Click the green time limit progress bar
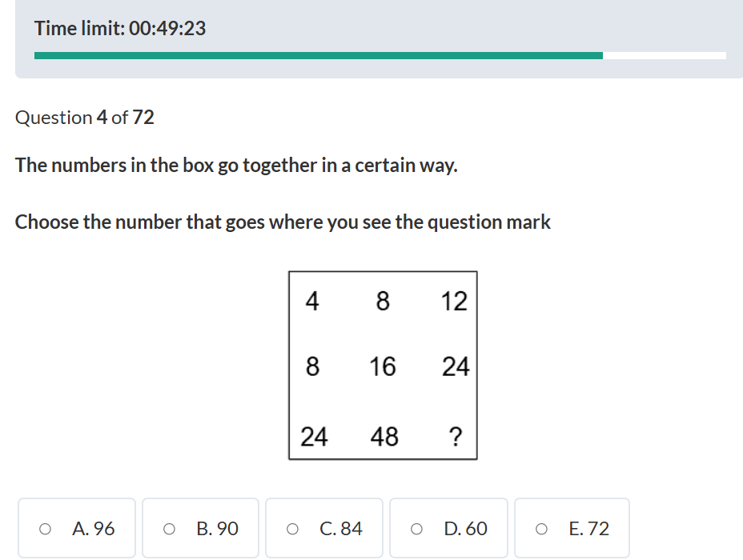This screenshot has width=743, height=560. tap(320, 54)
